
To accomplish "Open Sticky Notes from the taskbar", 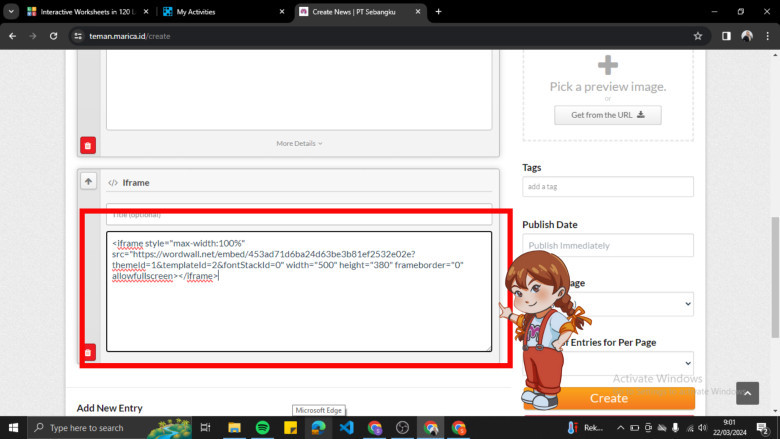I will pyautogui.click(x=291, y=428).
